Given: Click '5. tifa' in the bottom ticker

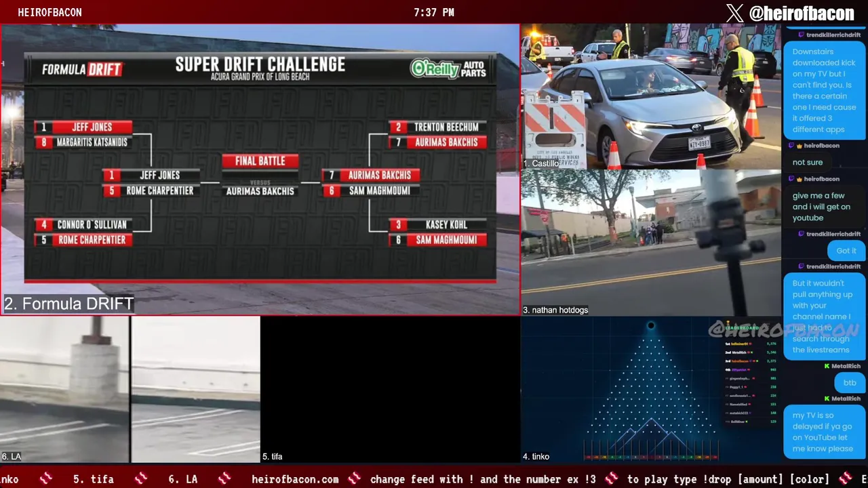Looking at the screenshot, I should tap(94, 479).
